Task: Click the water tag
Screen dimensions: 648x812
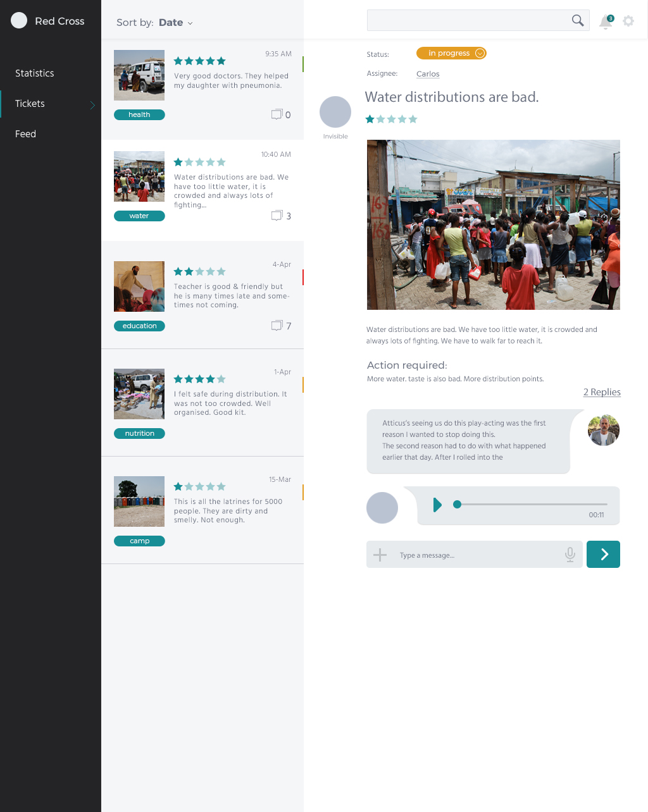Action: click(x=139, y=216)
